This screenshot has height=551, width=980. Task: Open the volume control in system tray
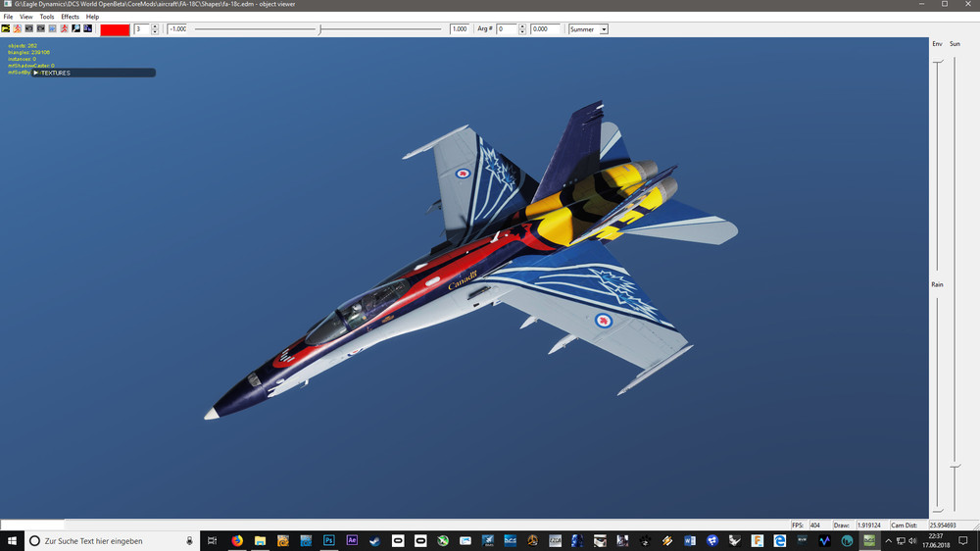[912, 541]
